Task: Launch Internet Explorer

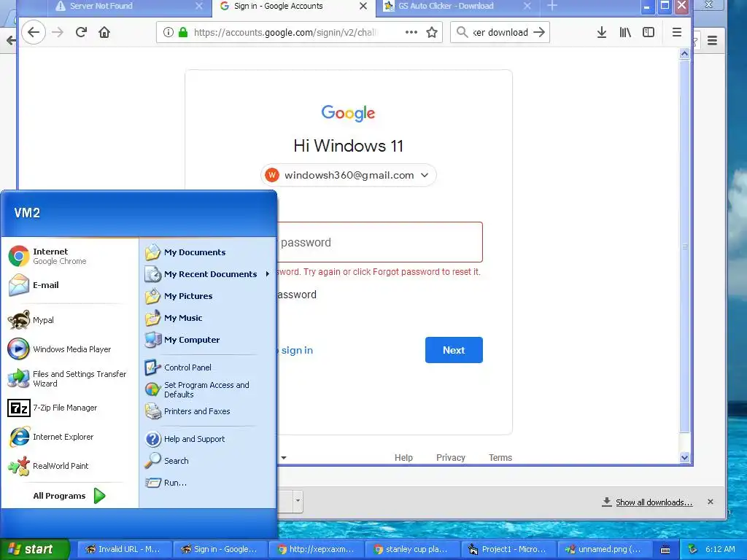Action: point(69,437)
